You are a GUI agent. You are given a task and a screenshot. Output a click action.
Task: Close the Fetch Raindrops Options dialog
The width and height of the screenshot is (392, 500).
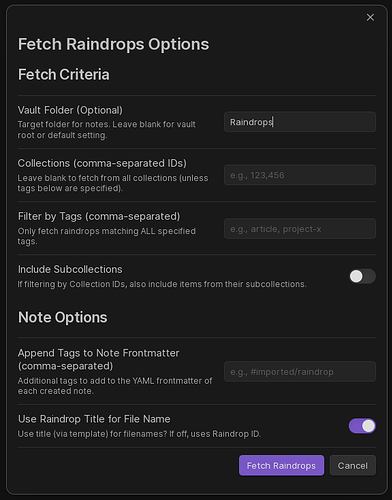tap(370, 17)
